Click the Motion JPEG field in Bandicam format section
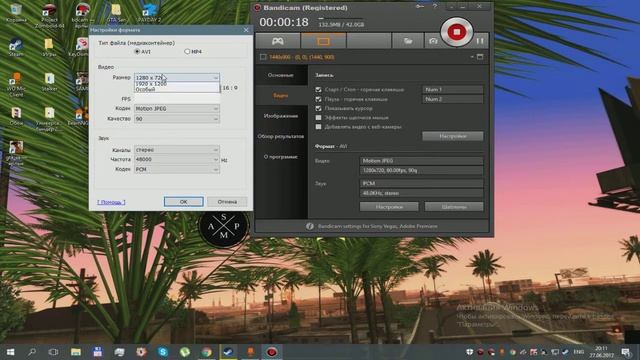 pos(421,161)
